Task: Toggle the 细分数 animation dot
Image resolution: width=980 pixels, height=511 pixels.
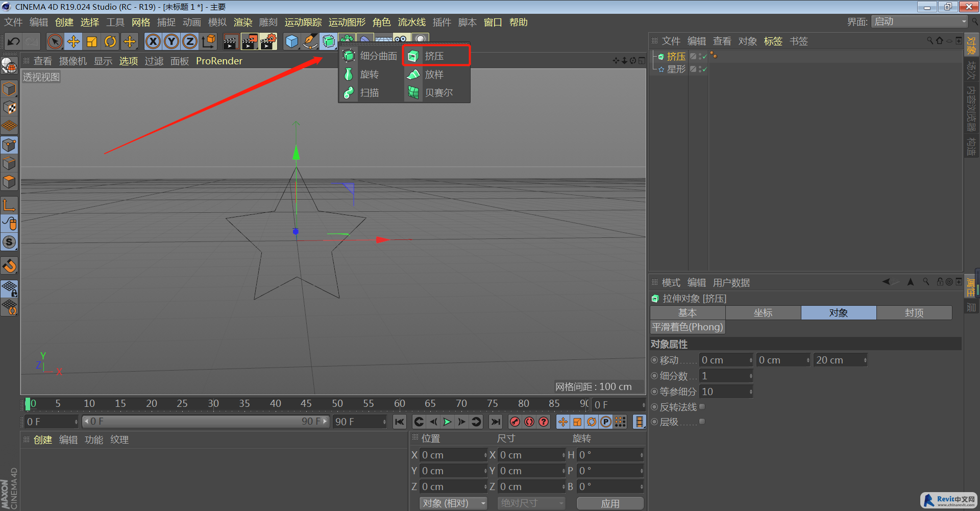Action: click(x=654, y=376)
